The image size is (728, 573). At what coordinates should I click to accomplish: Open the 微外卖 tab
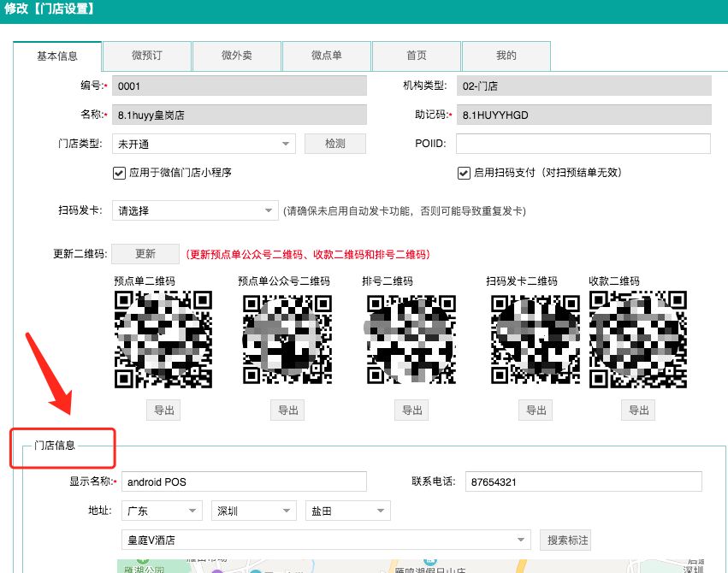coord(237,56)
